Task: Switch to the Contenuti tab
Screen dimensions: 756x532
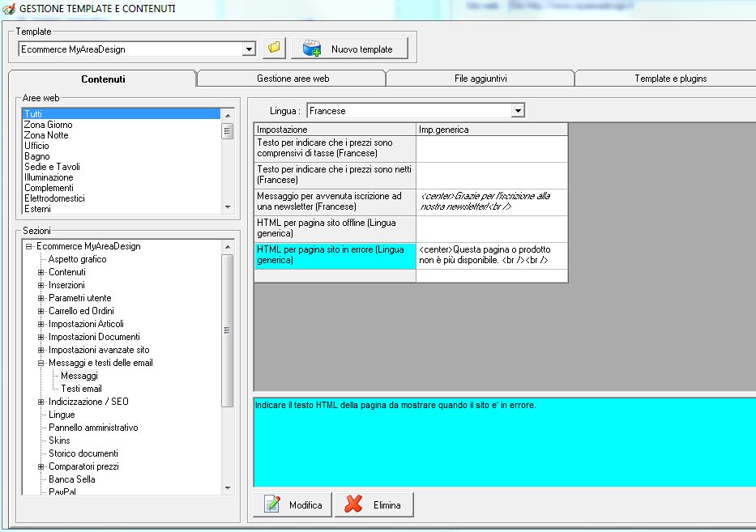Action: [x=103, y=79]
